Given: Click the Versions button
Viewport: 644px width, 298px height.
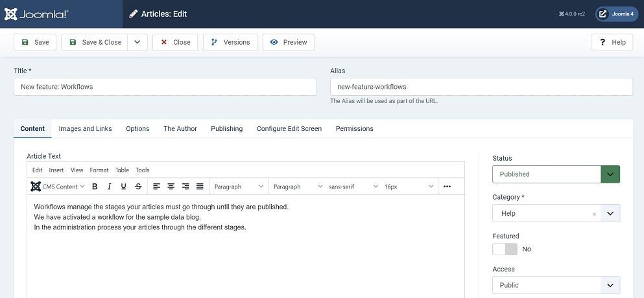Looking at the screenshot, I should click(230, 42).
